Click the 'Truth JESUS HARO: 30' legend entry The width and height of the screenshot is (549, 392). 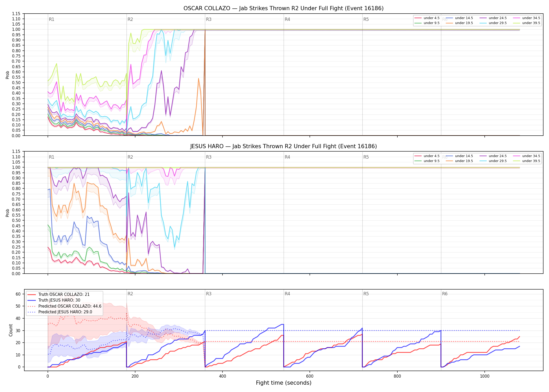coord(54,300)
